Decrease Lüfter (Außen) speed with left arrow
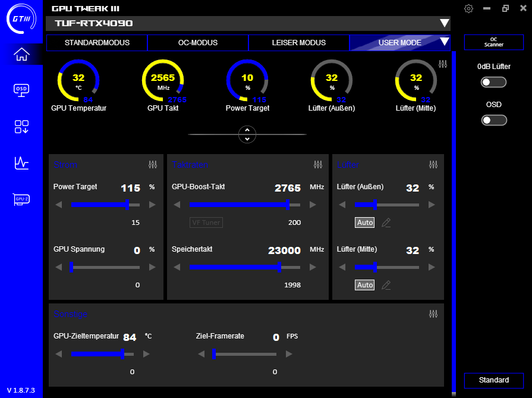Image resolution: width=532 pixels, height=398 pixels. point(342,205)
